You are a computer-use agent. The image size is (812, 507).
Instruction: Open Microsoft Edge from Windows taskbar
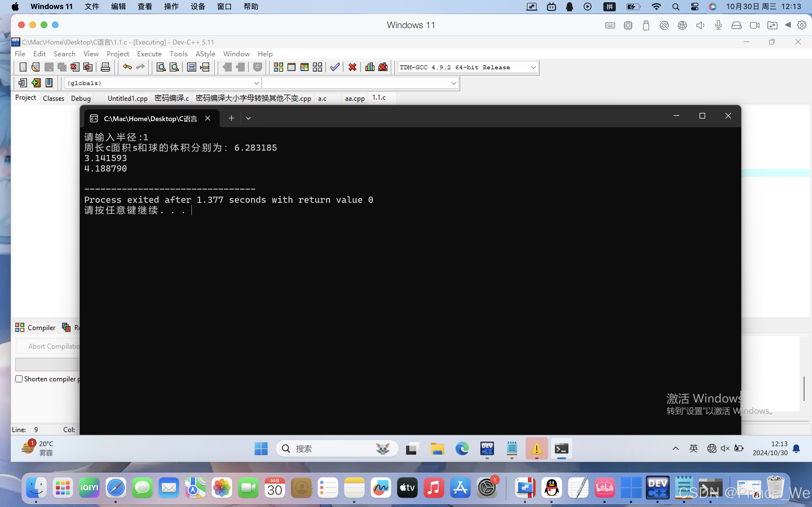point(462,448)
